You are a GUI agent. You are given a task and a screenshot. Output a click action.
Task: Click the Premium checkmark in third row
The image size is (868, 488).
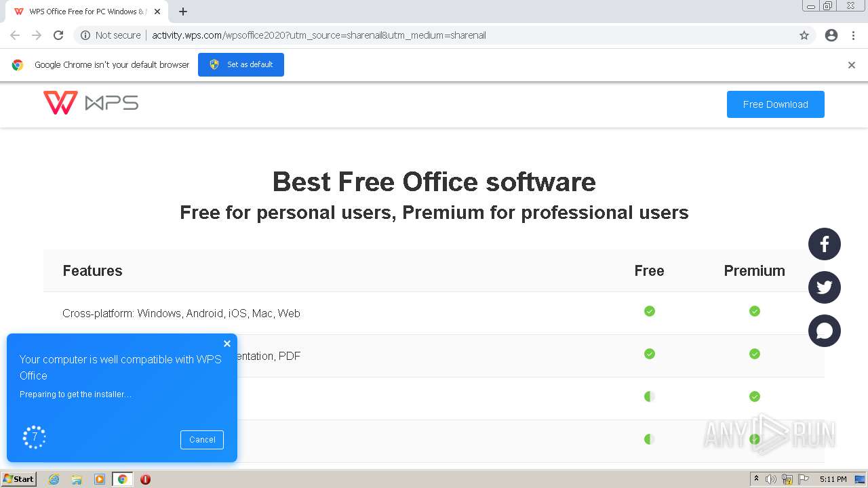pyautogui.click(x=755, y=396)
